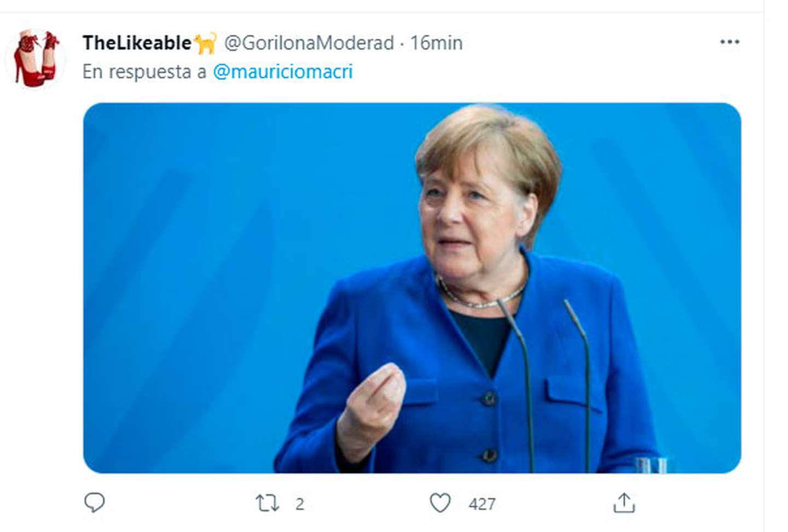Click the 16min timestamp
Viewport: 788px width, 532px height.
[x=436, y=43]
